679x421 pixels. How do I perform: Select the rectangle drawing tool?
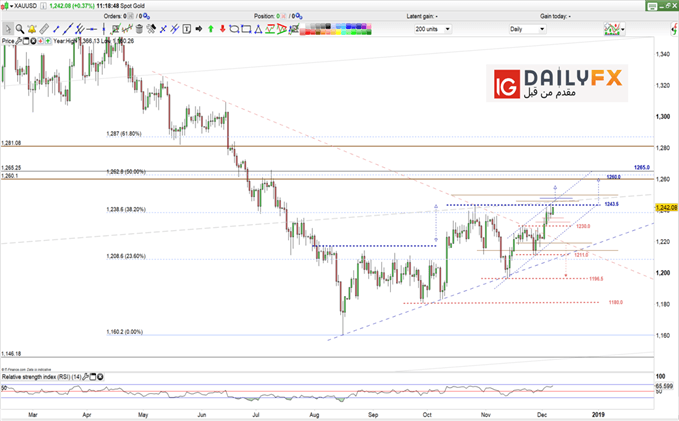(x=246, y=29)
